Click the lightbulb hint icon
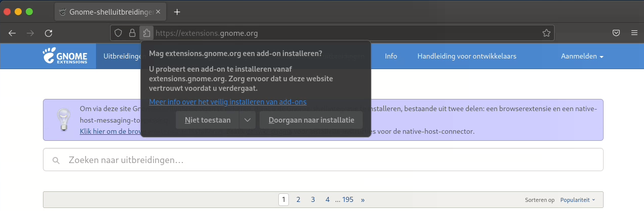This screenshot has width=644, height=211. click(63, 120)
